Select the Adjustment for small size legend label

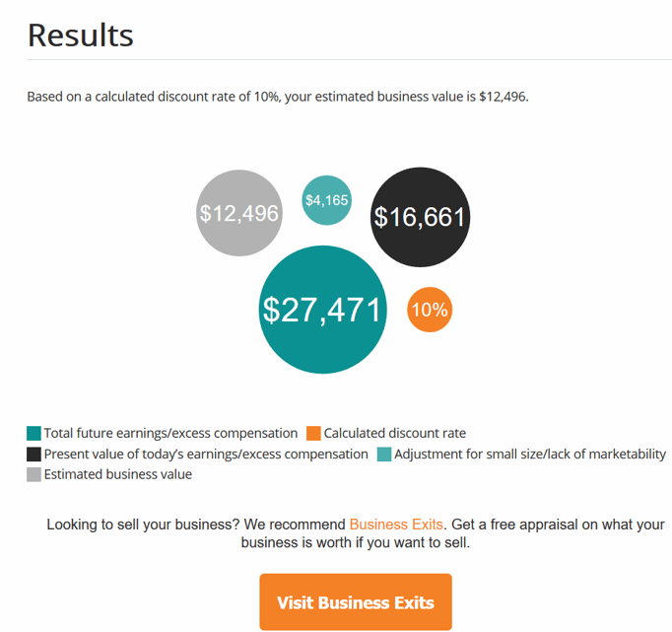tap(530, 454)
